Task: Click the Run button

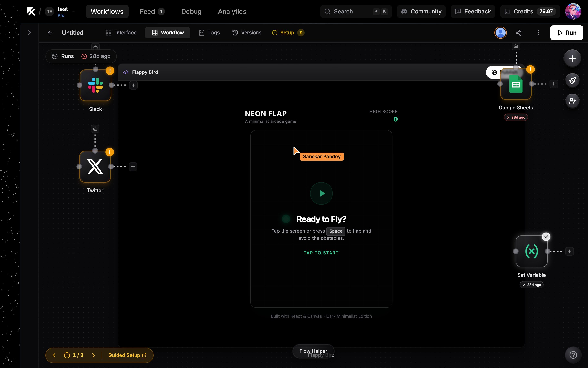Action: pyautogui.click(x=567, y=33)
